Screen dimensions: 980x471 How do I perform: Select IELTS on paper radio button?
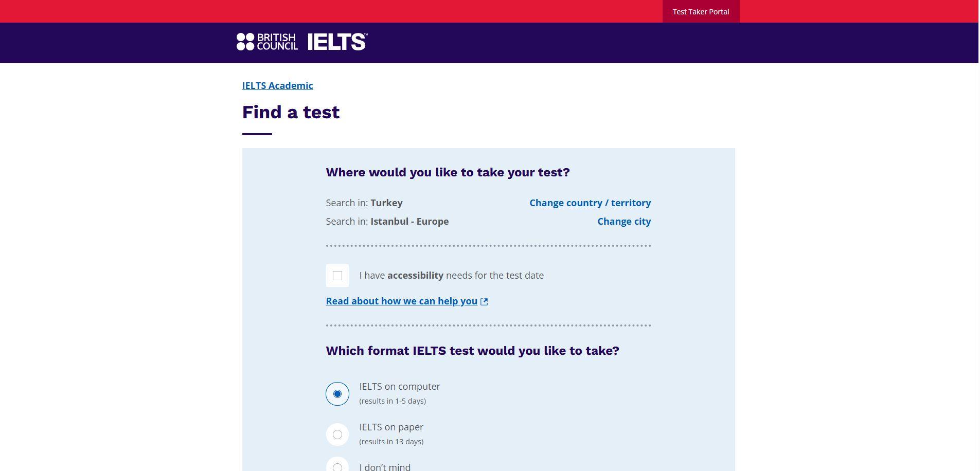(337, 434)
